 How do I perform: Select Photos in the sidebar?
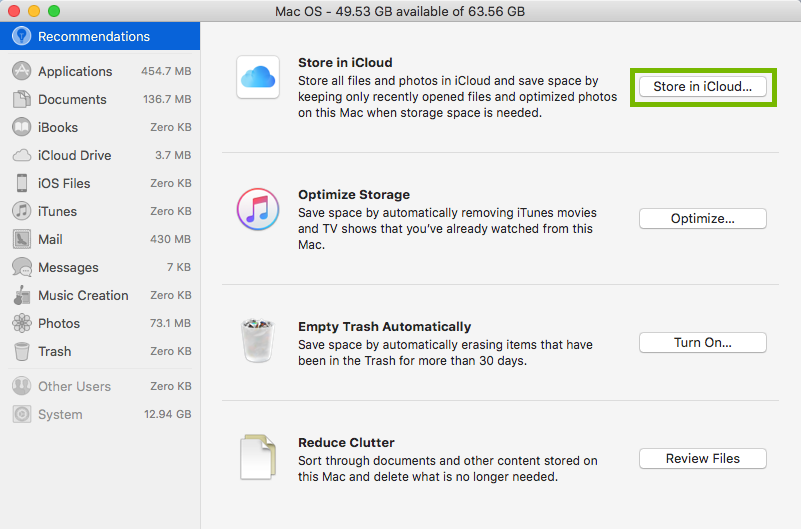[100, 323]
